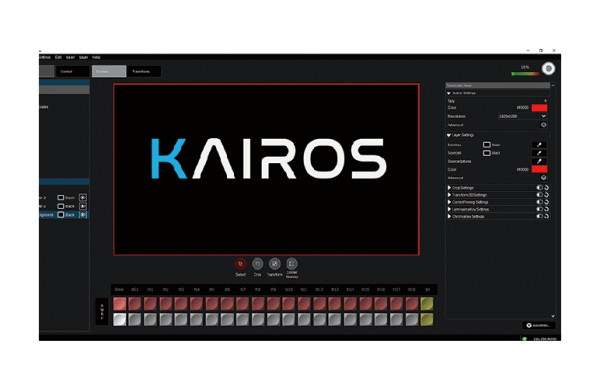600x389 pixels.
Task: Select gray IN4 button in bottom bus row
Action: tap(196, 319)
